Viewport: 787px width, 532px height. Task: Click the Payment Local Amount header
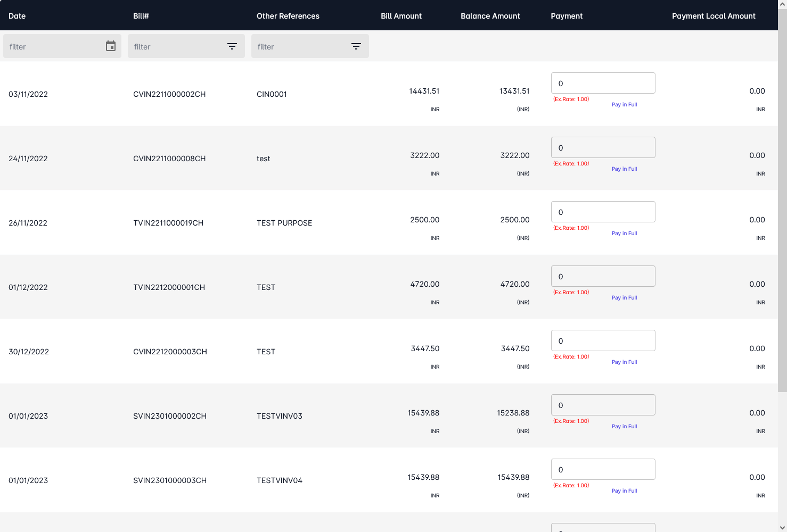click(x=714, y=16)
